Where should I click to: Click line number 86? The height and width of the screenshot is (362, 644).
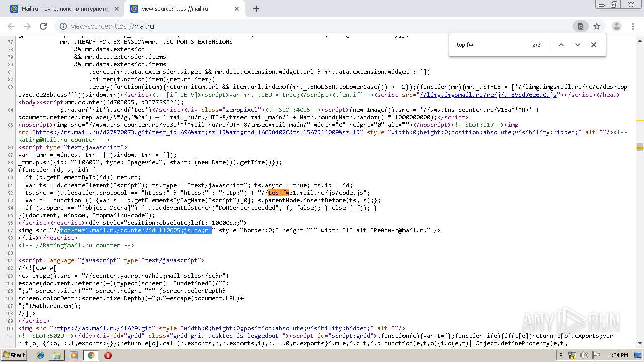tap(10, 147)
